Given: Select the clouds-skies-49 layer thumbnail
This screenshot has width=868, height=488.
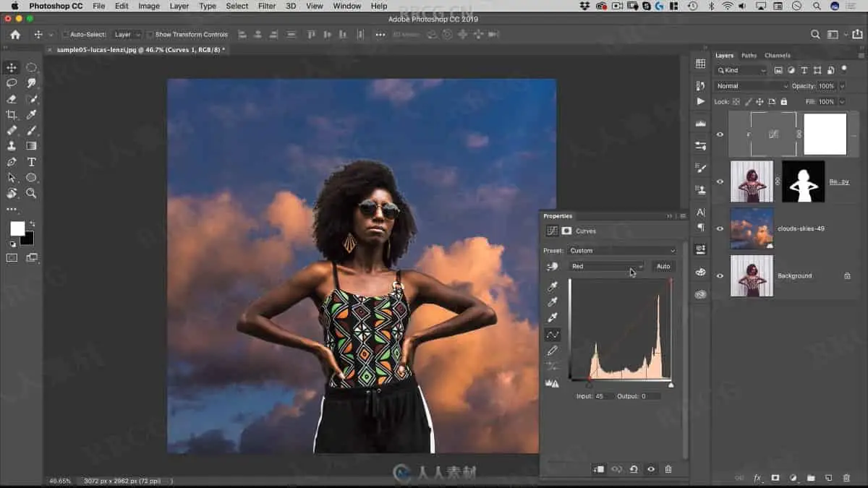Looking at the screenshot, I should pyautogui.click(x=752, y=228).
